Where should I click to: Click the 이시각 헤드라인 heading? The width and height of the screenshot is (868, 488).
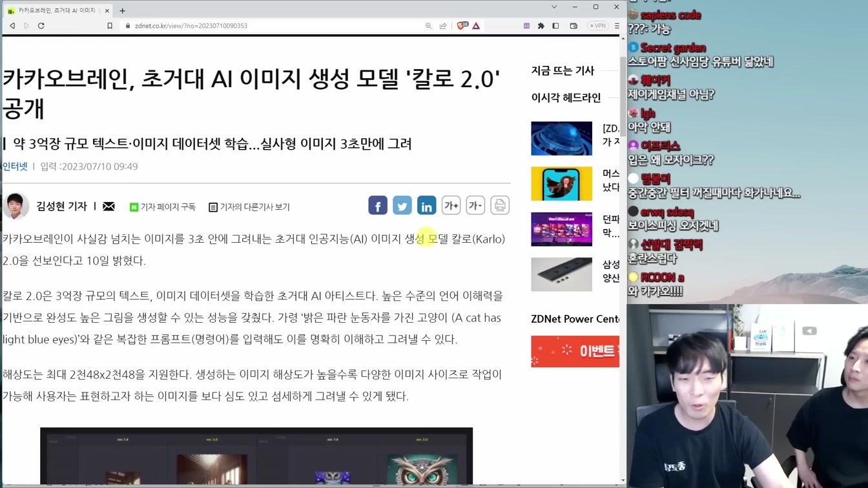566,97
